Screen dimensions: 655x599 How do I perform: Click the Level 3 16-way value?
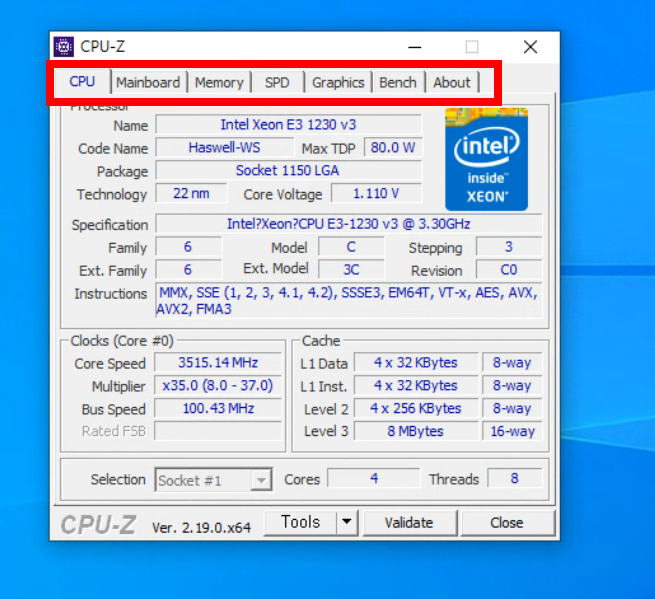[x=512, y=431]
